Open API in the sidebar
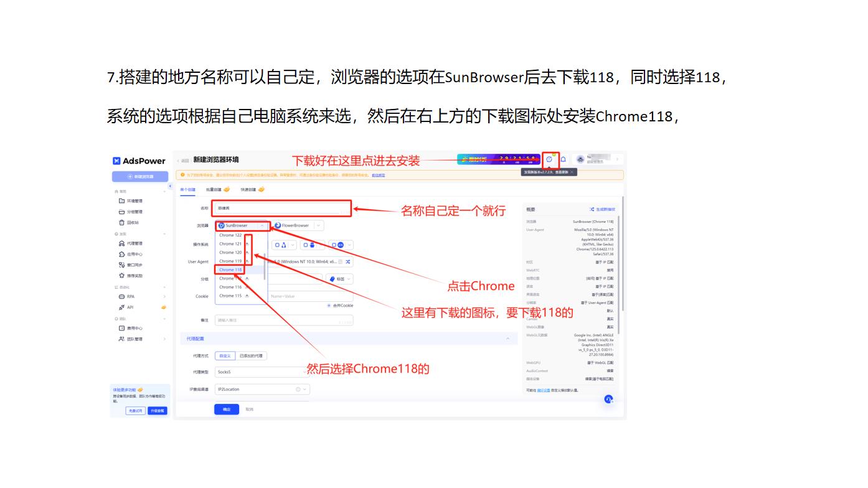The image size is (868, 488). coord(126,307)
